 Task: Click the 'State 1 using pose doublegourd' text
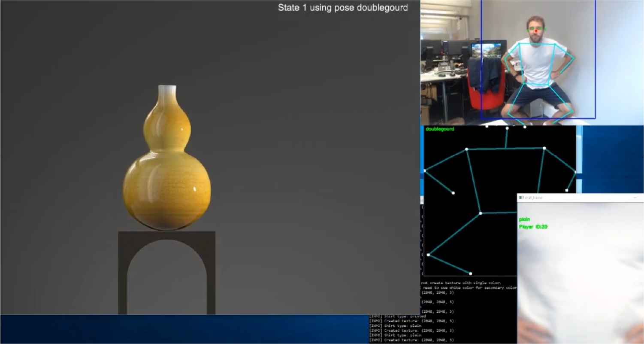point(343,7)
